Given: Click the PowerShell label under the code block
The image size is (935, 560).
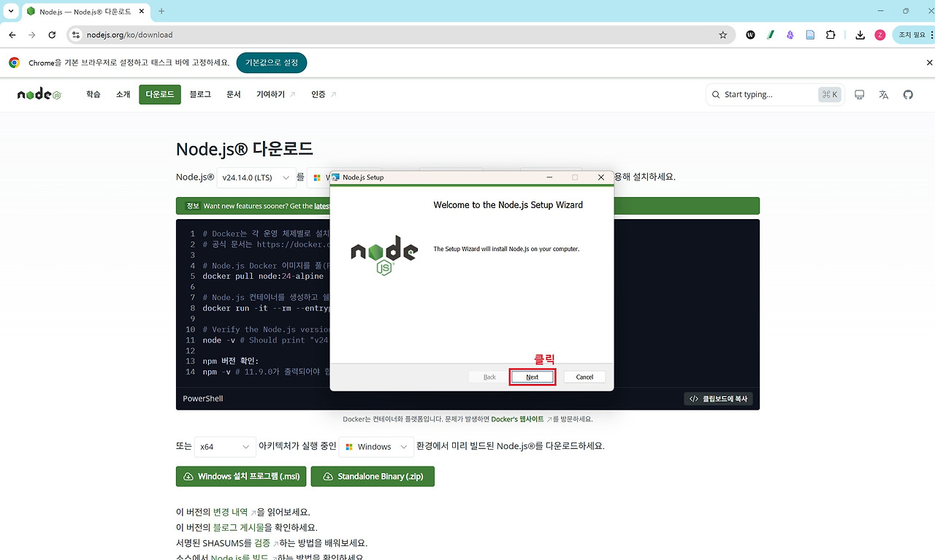Looking at the screenshot, I should click(x=203, y=399).
